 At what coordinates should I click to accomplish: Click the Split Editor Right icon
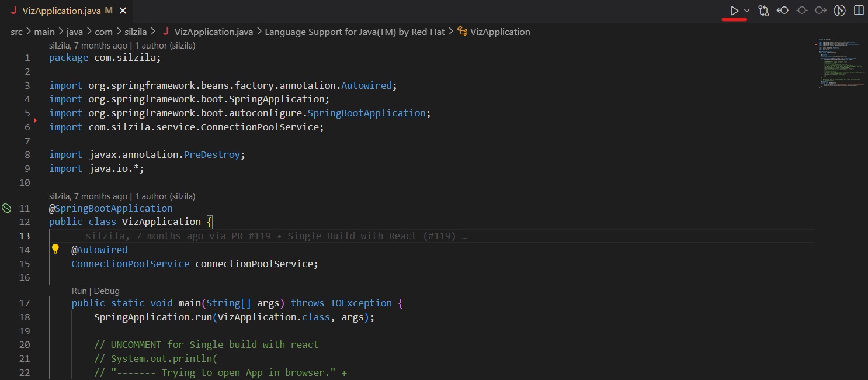coord(859,11)
